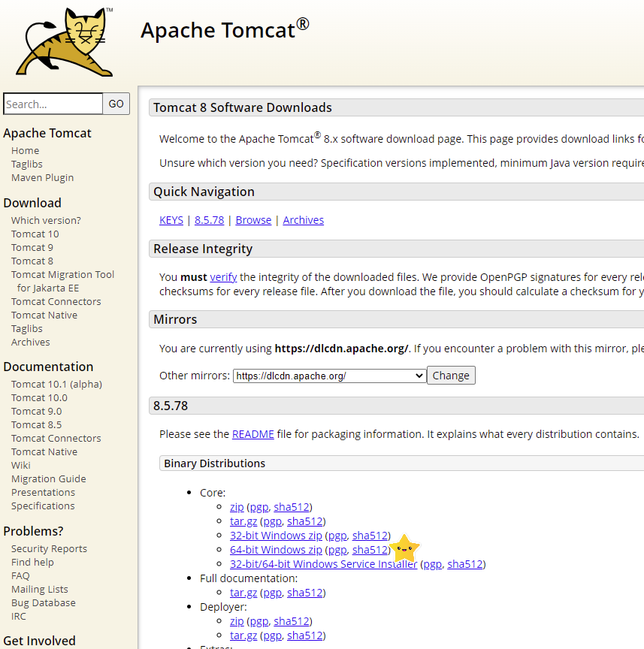Open pgp signature for Deployer zip
Image resolution: width=644 pixels, height=649 pixels.
click(x=259, y=621)
